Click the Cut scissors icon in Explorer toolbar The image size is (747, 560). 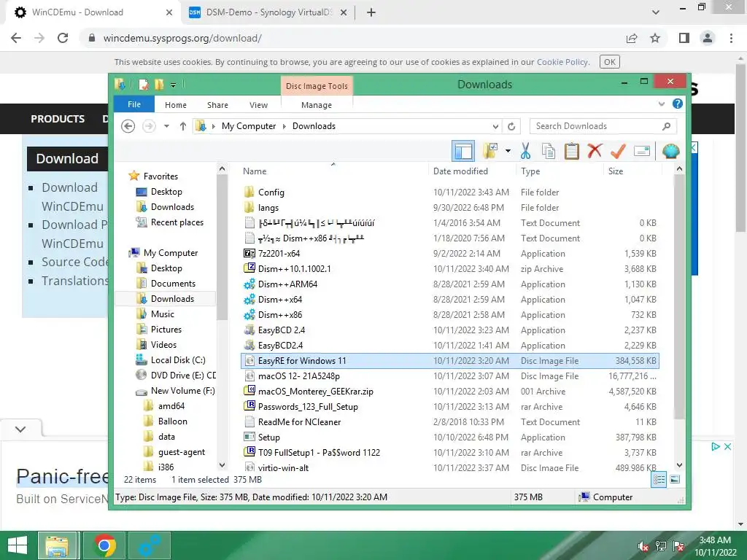(x=525, y=151)
